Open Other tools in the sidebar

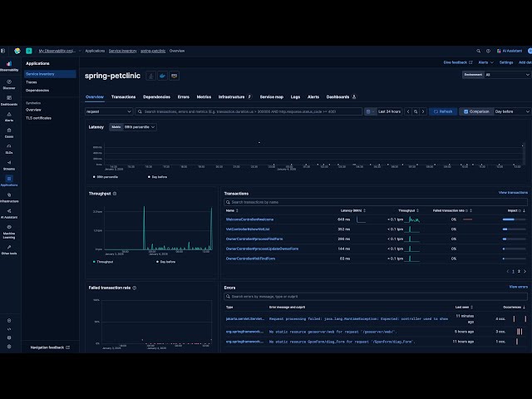[9, 249]
